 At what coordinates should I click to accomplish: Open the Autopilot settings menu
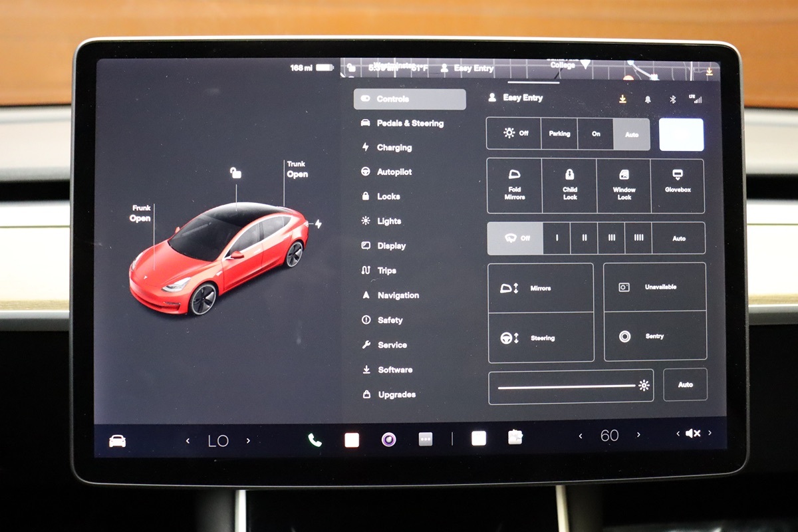click(x=394, y=172)
